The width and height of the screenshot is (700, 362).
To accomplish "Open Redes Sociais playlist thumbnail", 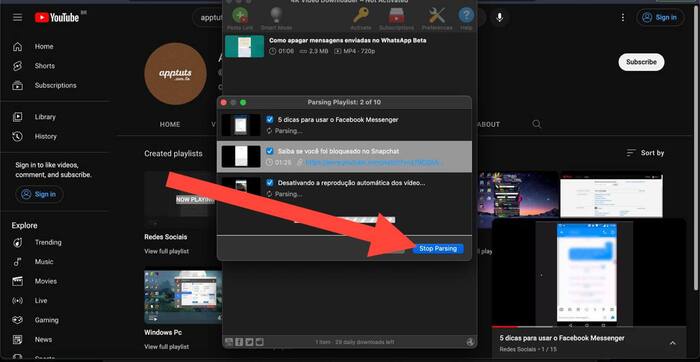I will point(183,200).
